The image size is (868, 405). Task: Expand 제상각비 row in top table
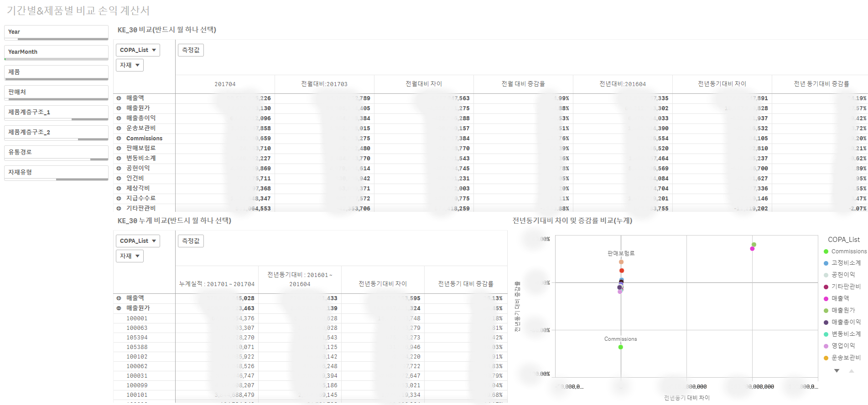(119, 189)
